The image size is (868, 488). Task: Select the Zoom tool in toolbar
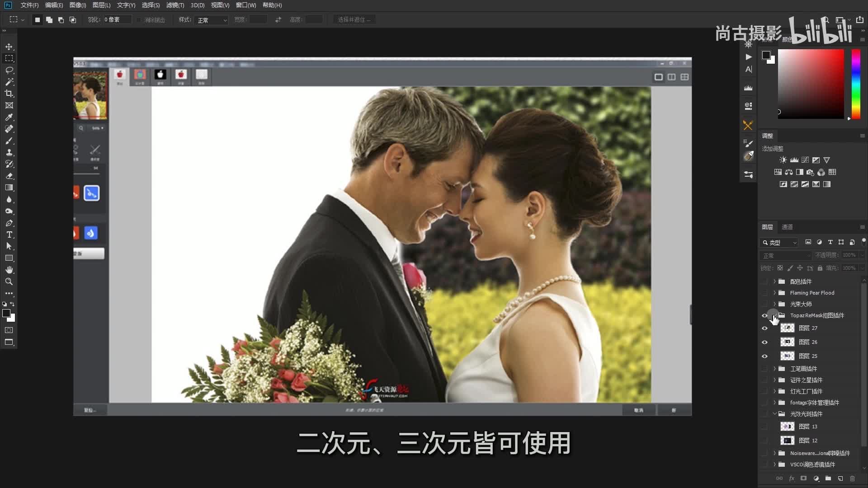(x=9, y=282)
